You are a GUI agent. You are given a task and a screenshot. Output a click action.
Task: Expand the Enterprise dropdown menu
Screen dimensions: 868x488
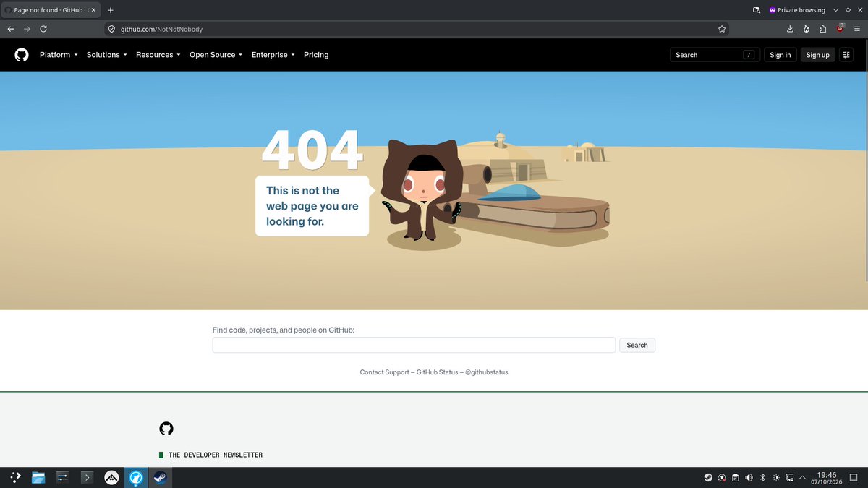pos(273,55)
